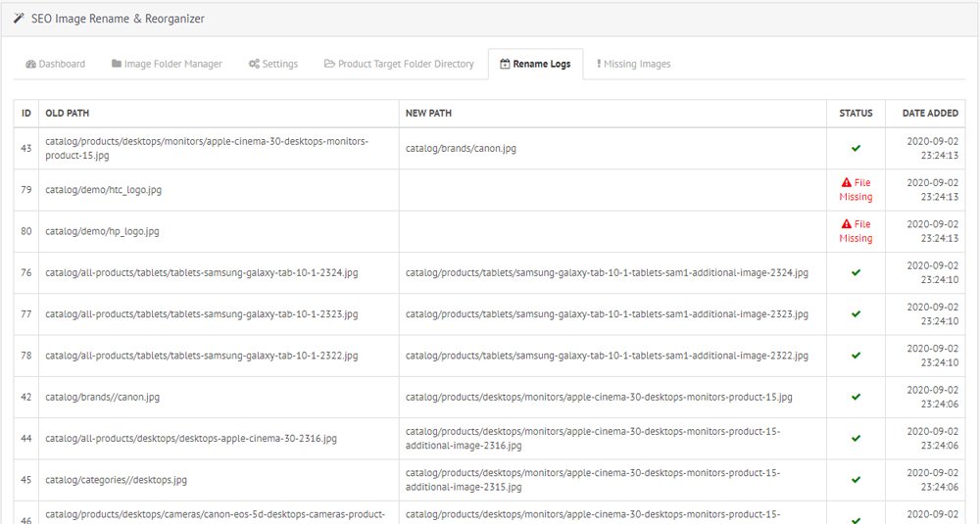The image size is (980, 524).
Task: Click the green checkmark in row 42
Action: 856,397
